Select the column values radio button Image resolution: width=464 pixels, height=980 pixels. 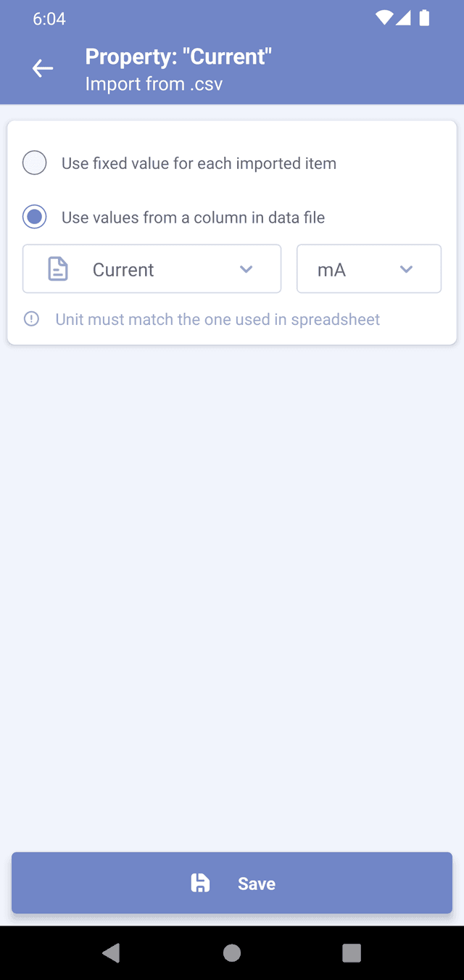[x=35, y=217]
